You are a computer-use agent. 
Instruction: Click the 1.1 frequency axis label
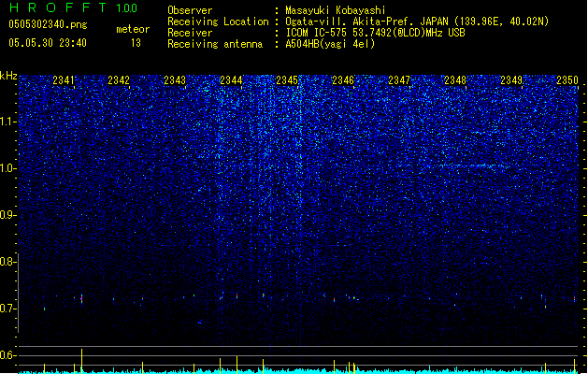(x=7, y=122)
